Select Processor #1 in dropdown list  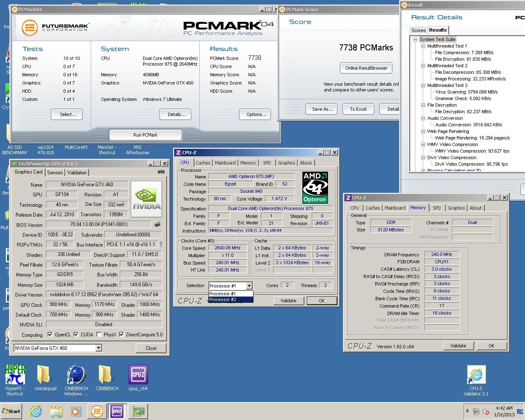pyautogui.click(x=231, y=294)
